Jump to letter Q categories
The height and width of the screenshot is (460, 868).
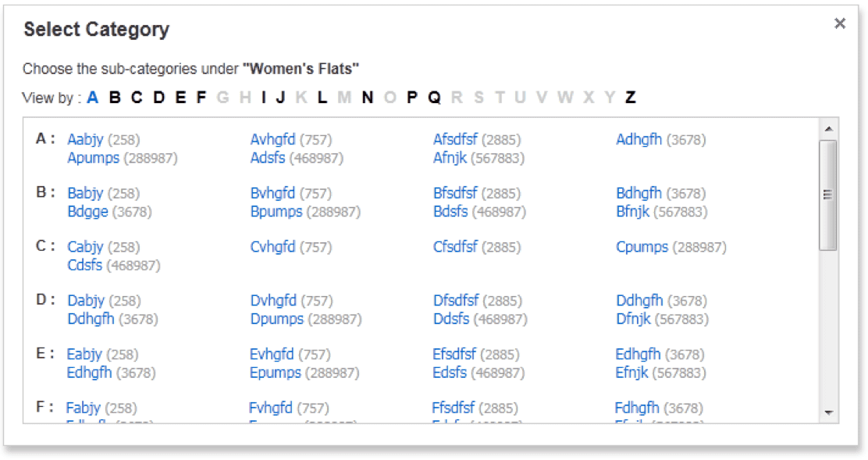coord(434,98)
